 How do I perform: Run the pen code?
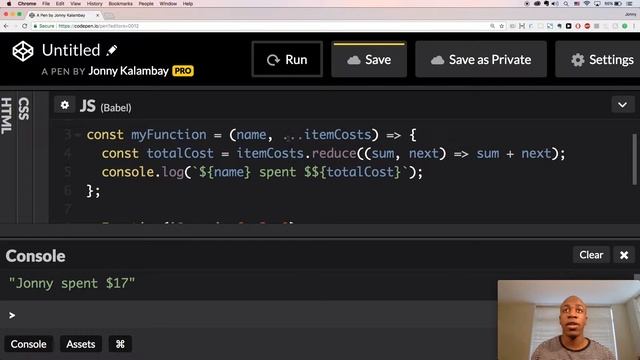click(287, 59)
